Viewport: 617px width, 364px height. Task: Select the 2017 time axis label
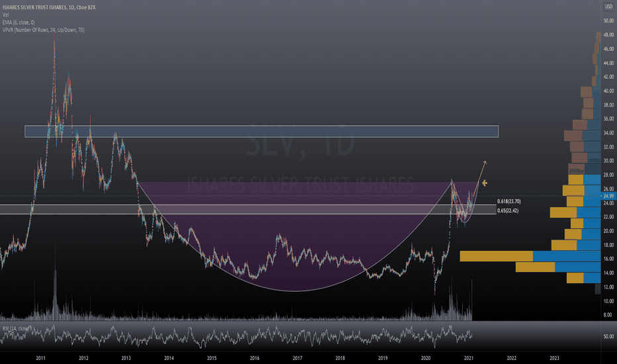coord(297,358)
